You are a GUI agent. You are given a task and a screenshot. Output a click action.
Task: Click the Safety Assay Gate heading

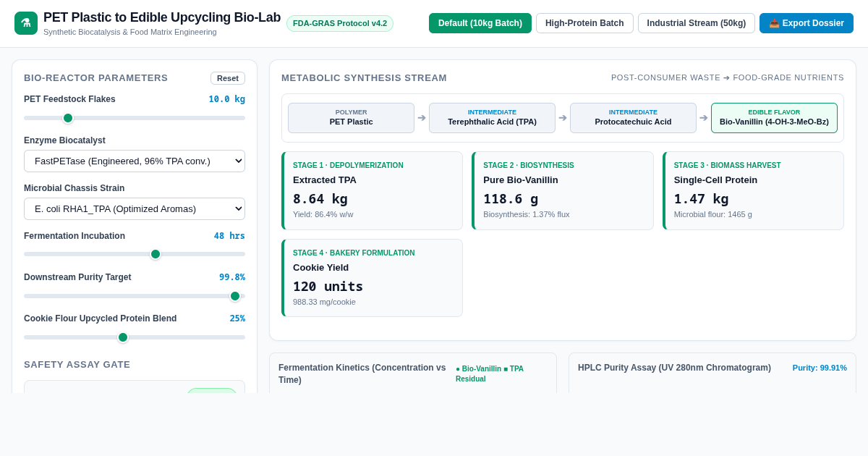coord(77,364)
